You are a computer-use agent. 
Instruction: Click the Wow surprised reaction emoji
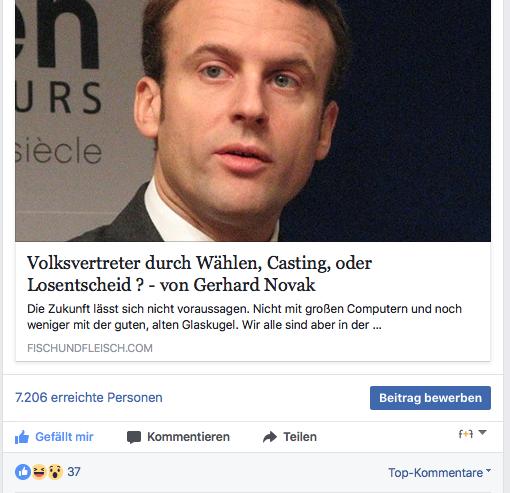tap(55, 472)
